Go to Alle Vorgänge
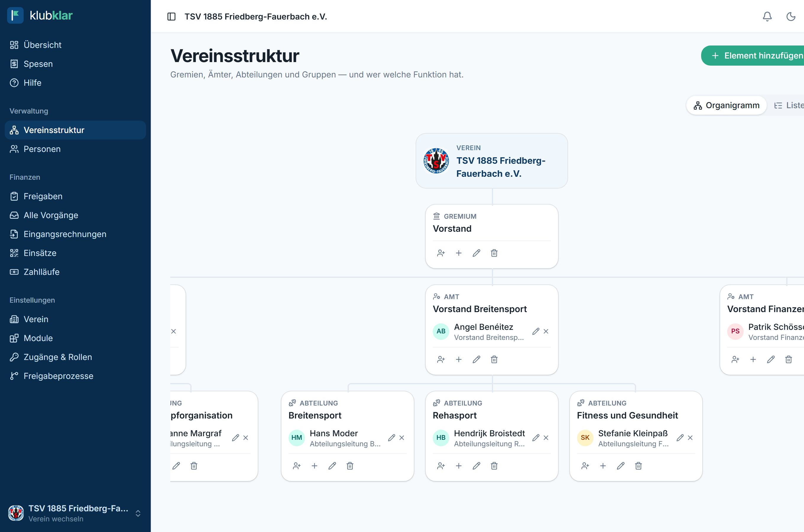Image resolution: width=804 pixels, height=532 pixels. (x=75, y=215)
